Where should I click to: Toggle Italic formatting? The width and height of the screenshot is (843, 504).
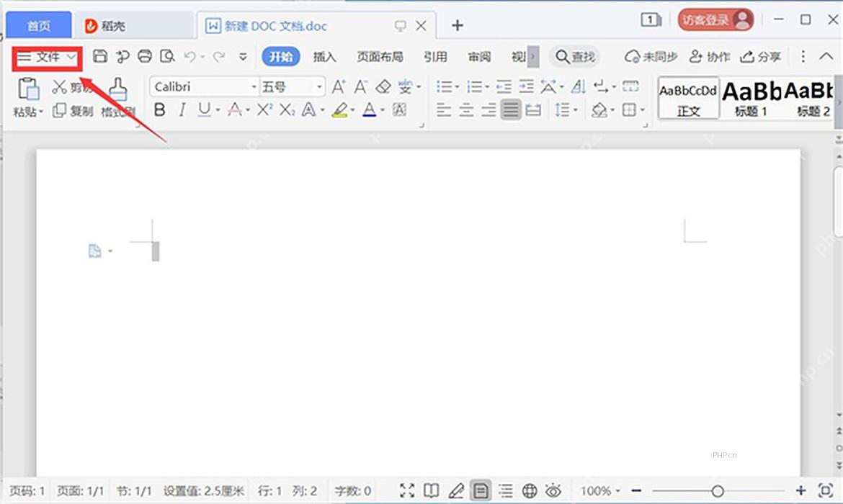point(182,110)
